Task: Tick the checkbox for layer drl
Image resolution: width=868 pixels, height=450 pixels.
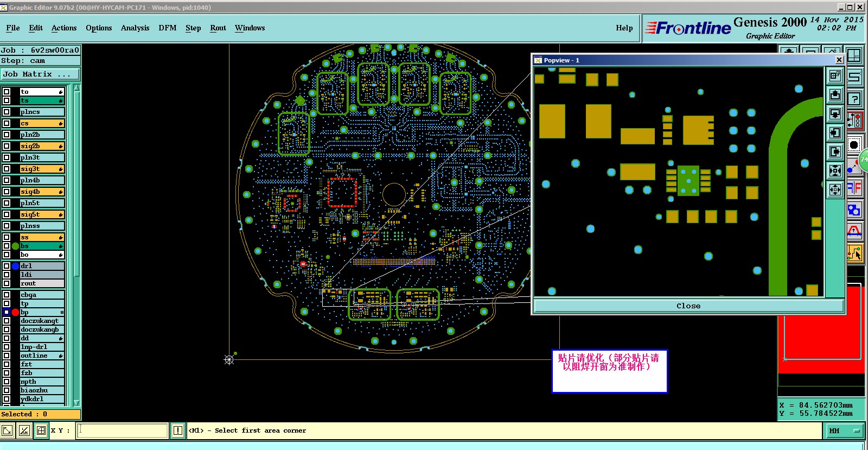Action: 7,266
